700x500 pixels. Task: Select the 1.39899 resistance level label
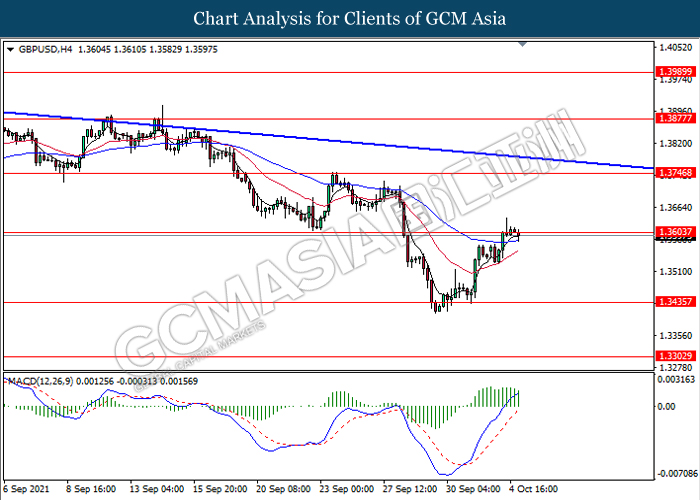coord(675,71)
